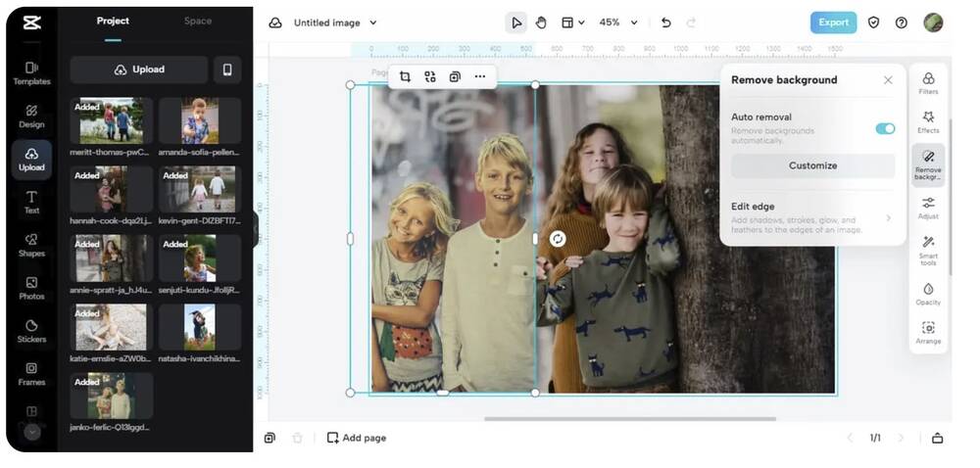This screenshot has height=468, width=980.
Task: Open Stickers in left sidebar
Action: 31,330
